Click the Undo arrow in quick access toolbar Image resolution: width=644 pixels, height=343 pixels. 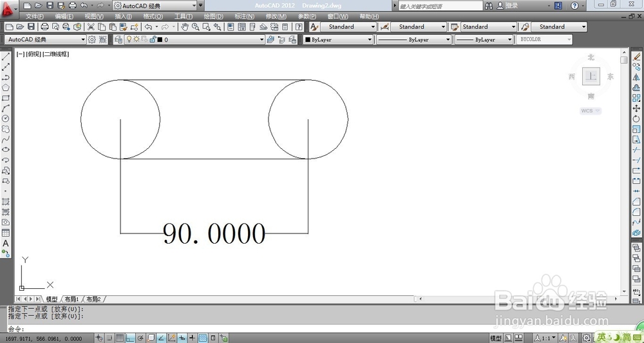tap(84, 5)
